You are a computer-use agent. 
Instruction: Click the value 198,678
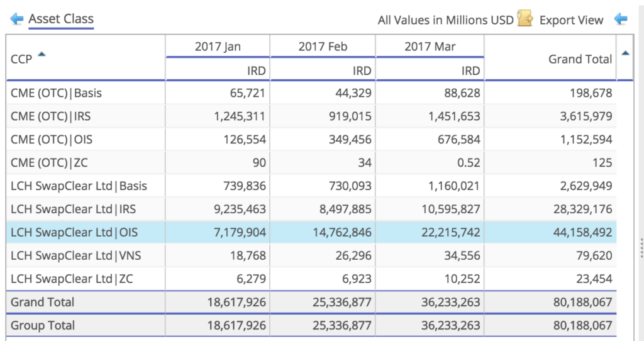(591, 93)
